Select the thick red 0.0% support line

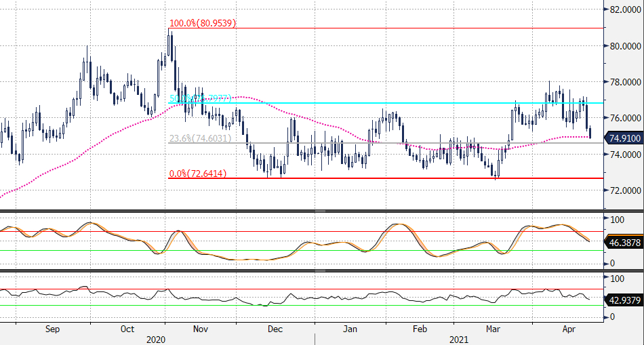tap(407, 178)
